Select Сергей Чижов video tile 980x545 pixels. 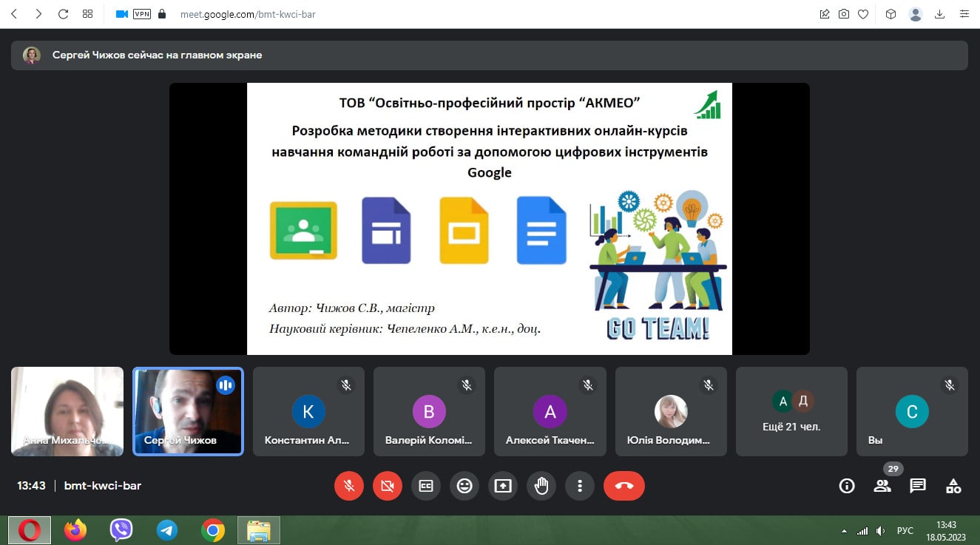[188, 411]
